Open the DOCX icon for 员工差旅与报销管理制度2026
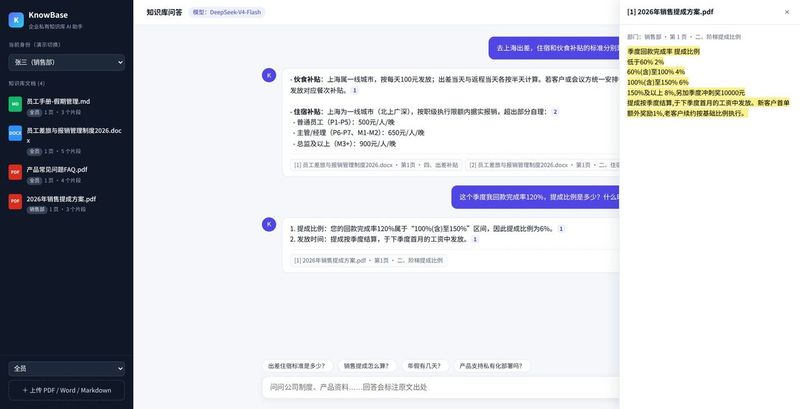Viewport: 800px width, 409px height. coord(15,133)
